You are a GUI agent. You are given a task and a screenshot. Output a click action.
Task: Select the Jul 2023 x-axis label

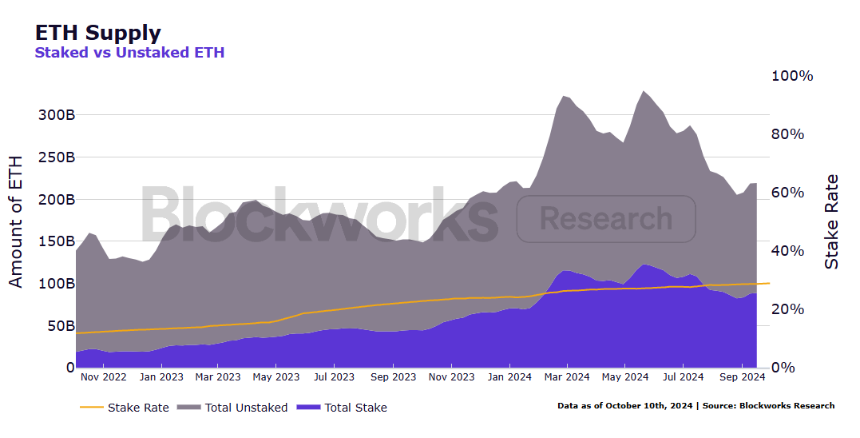tap(334, 377)
